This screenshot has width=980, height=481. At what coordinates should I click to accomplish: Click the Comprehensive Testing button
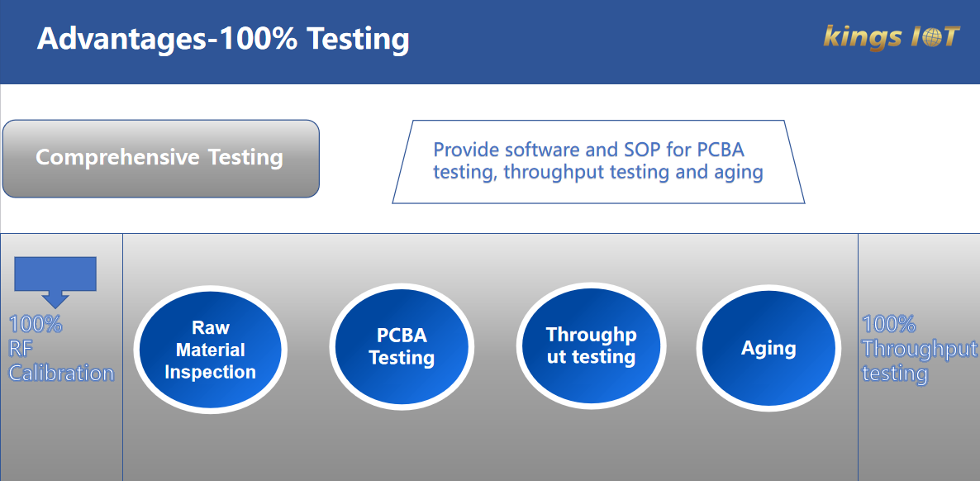point(160,159)
